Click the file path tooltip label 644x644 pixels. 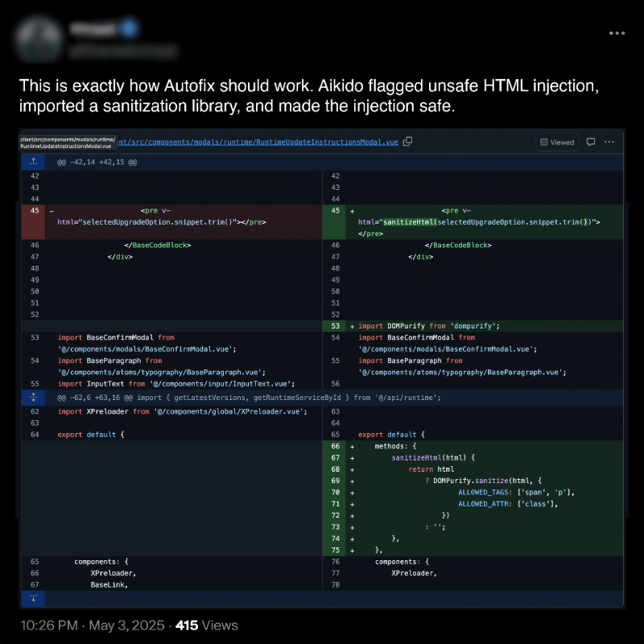pos(68,142)
